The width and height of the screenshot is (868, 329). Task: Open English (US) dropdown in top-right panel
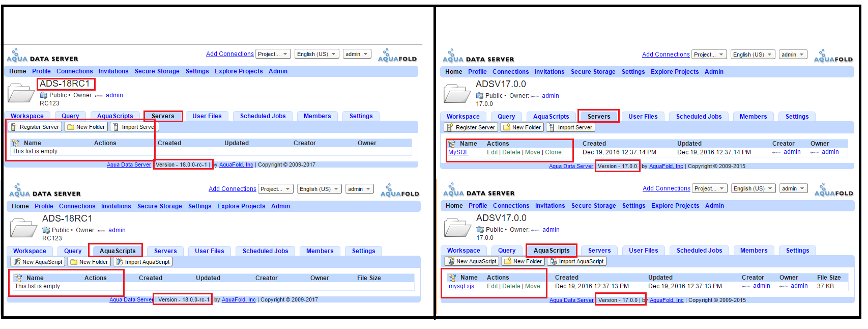[753, 54]
